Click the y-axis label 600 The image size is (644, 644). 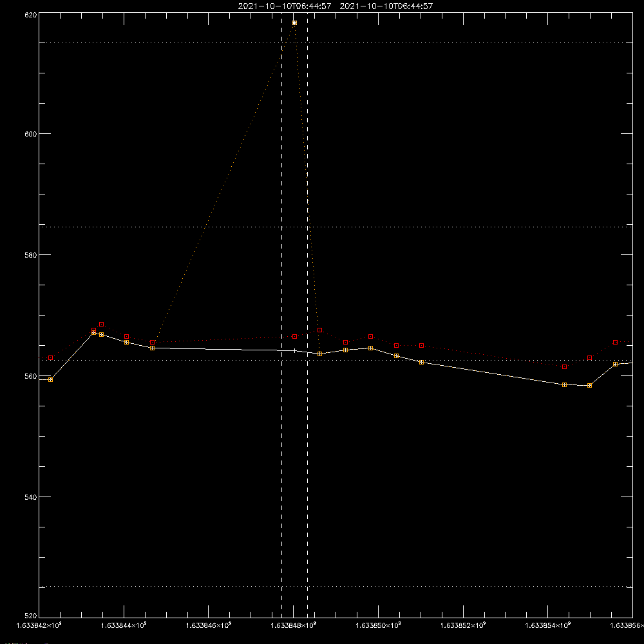pyautogui.click(x=31, y=134)
